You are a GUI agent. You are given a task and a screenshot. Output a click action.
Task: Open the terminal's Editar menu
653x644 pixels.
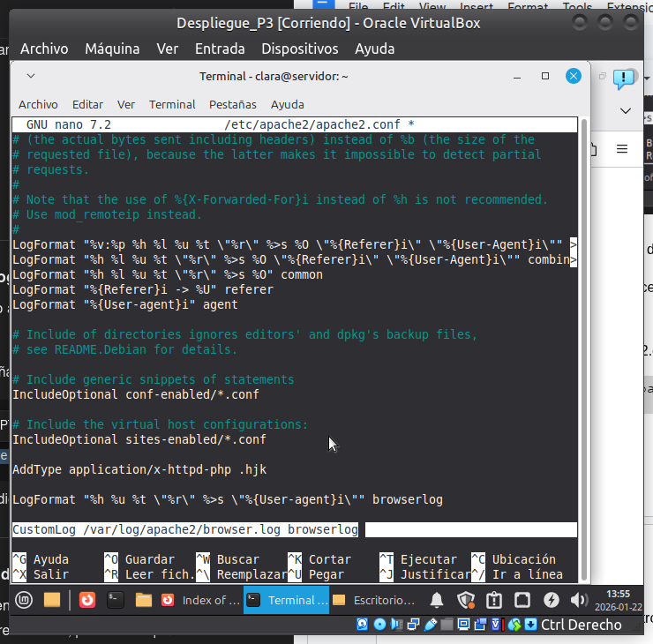[87, 104]
